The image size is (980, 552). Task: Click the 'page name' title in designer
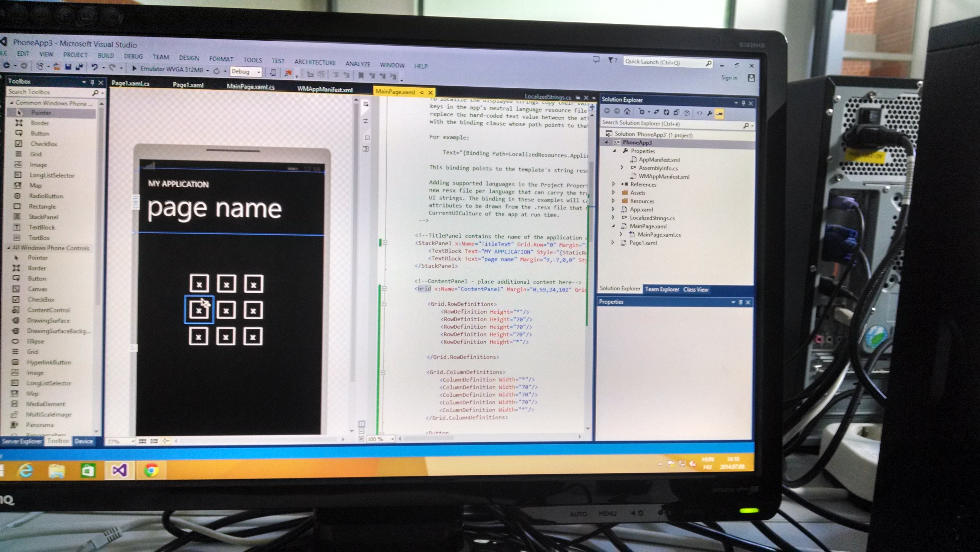click(x=215, y=209)
